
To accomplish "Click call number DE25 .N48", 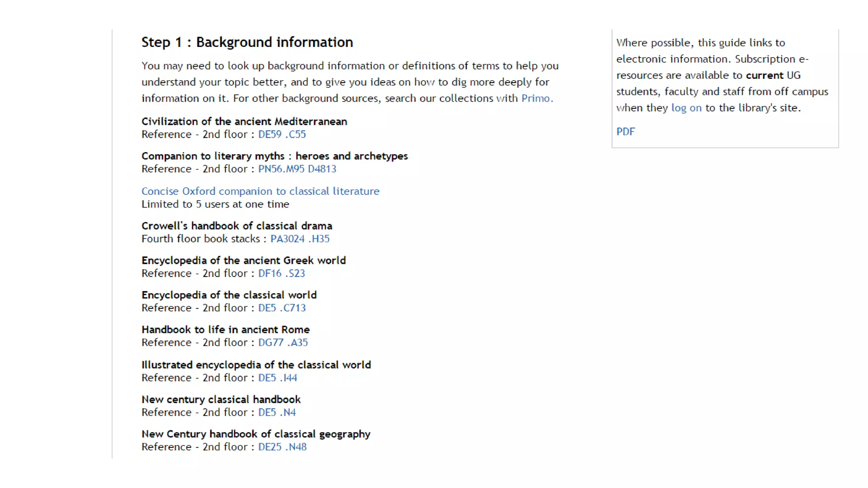I will pos(282,447).
